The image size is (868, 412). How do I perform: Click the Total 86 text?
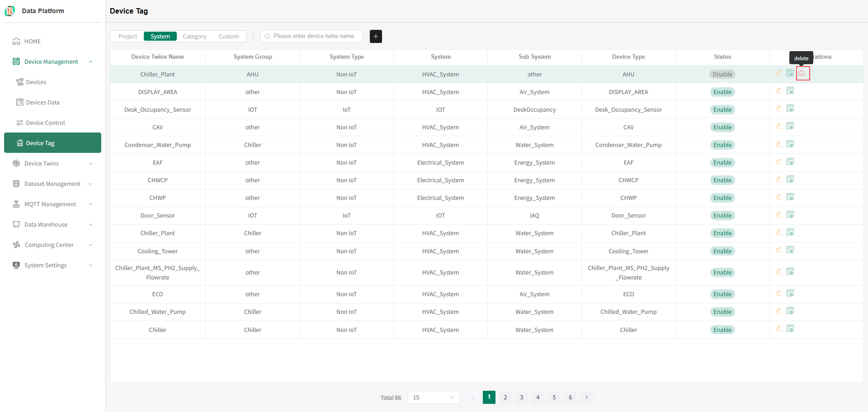tap(391, 398)
